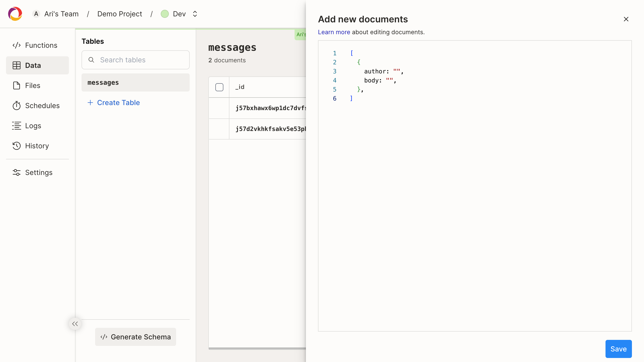Expand the Dev deployment selector chevrons
The height and width of the screenshot is (362, 644).
coord(195,14)
